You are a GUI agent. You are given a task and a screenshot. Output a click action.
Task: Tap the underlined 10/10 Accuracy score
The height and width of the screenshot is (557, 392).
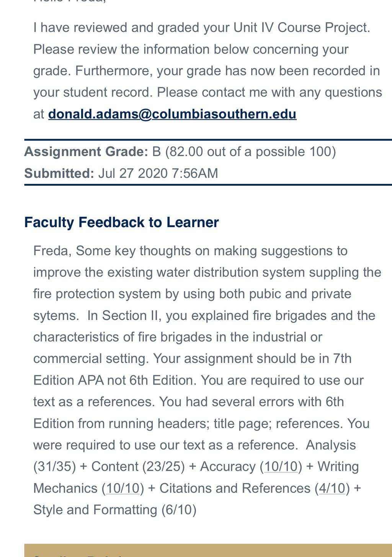pos(281,467)
